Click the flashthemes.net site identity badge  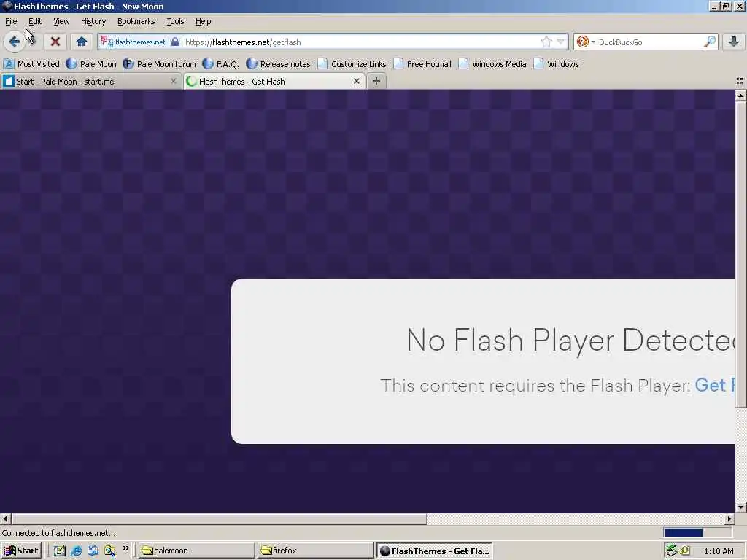tap(133, 42)
